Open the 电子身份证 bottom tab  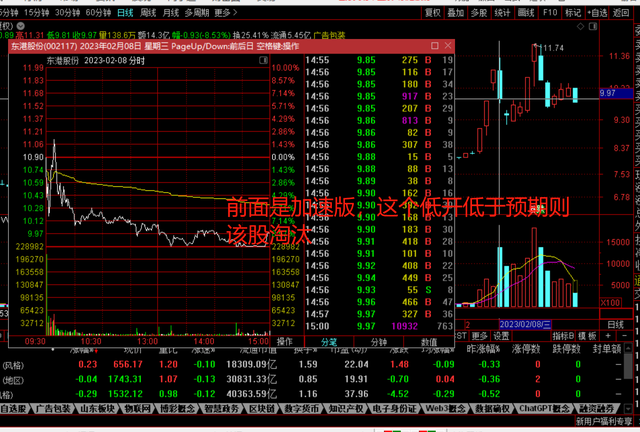click(x=395, y=408)
